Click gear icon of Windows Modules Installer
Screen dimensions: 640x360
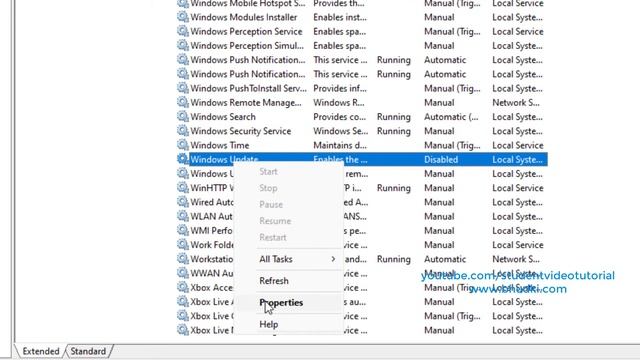click(x=182, y=17)
